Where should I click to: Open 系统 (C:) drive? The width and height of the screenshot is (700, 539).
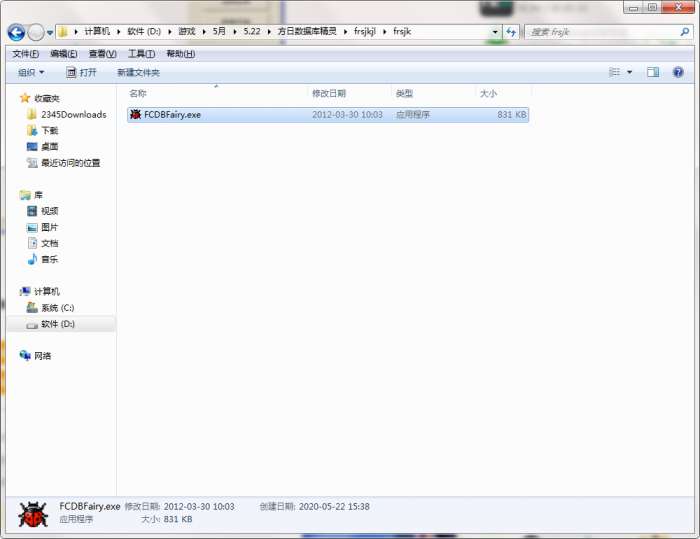tap(58, 308)
